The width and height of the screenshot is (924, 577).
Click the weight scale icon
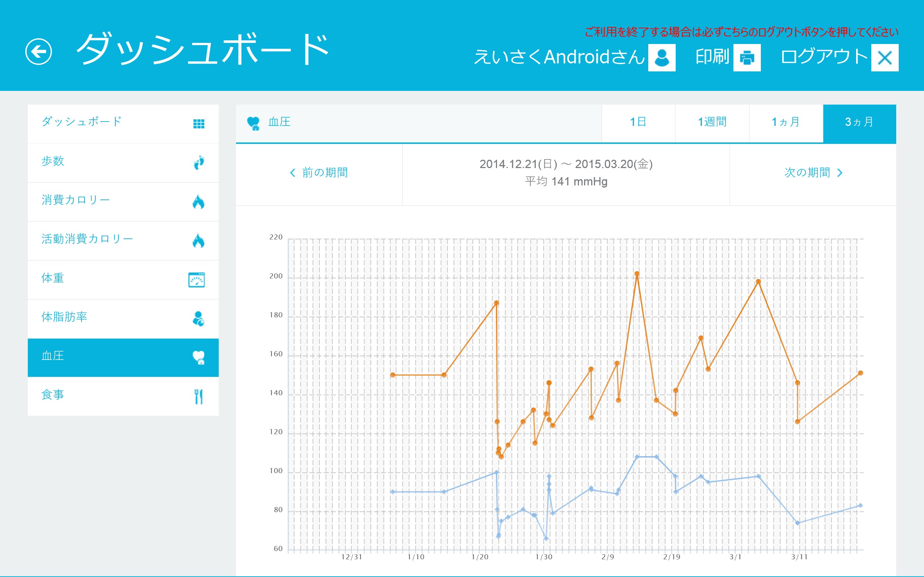coord(197,280)
